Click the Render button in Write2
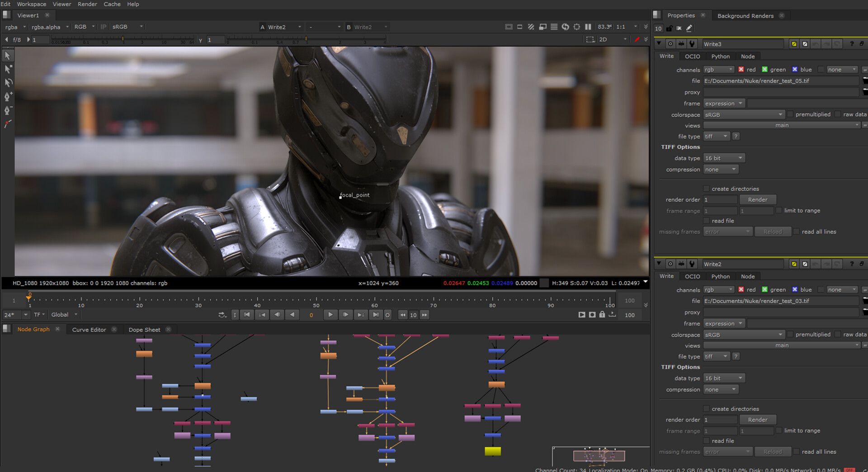 click(758, 420)
